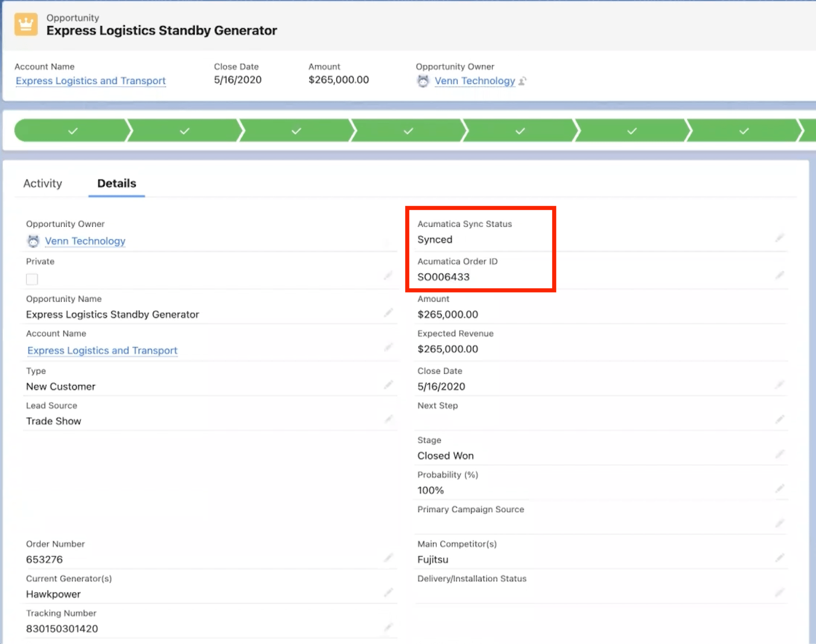Open Venn Technology link in Details
The height and width of the screenshot is (644, 816).
point(85,241)
